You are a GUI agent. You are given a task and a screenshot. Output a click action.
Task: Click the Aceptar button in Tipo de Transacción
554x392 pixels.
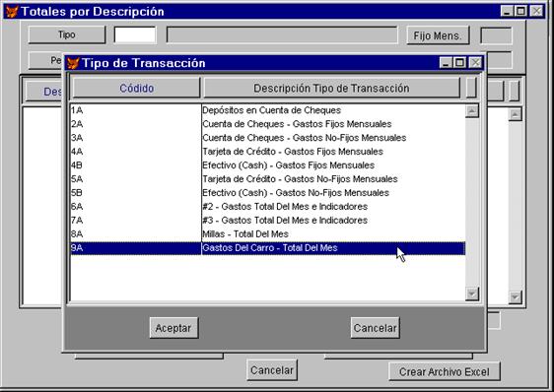(173, 328)
